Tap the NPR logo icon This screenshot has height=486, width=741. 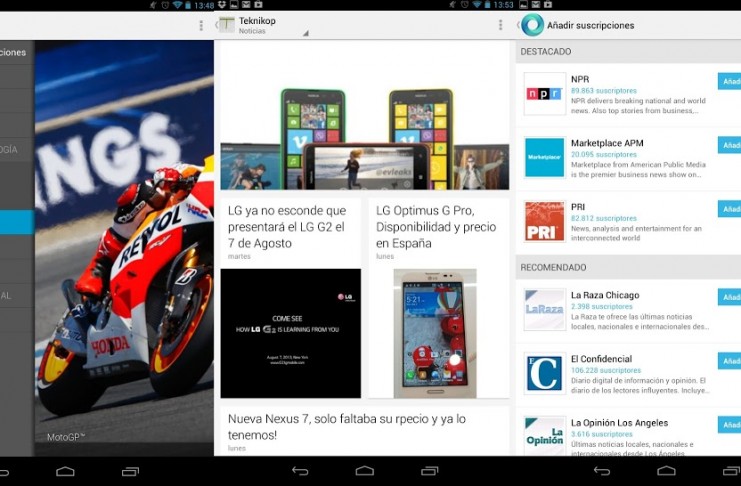(544, 94)
